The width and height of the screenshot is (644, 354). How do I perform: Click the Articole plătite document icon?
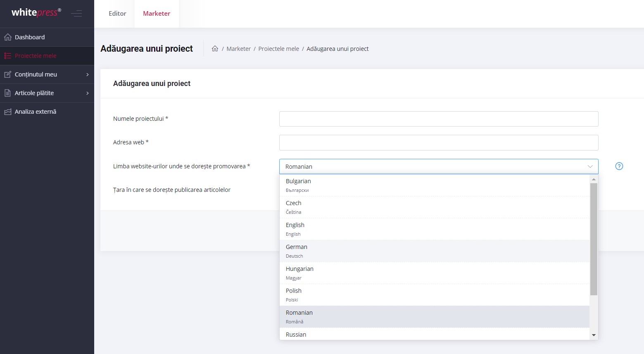pos(7,93)
